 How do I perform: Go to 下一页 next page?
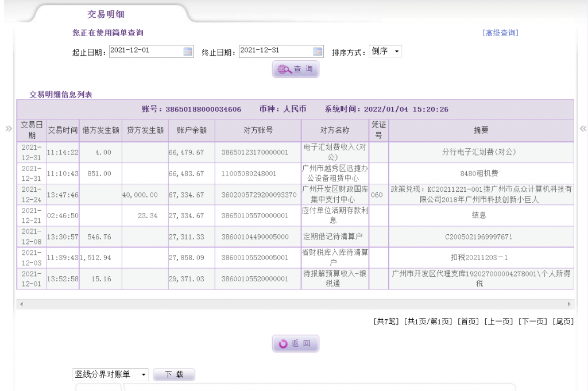532,322
